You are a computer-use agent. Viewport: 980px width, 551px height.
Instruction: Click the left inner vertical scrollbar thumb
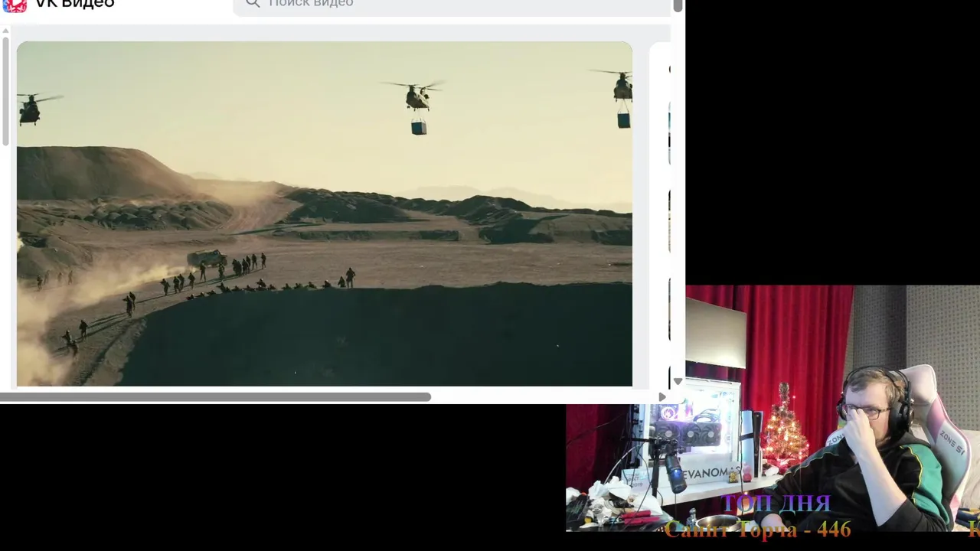pyautogui.click(x=5, y=91)
